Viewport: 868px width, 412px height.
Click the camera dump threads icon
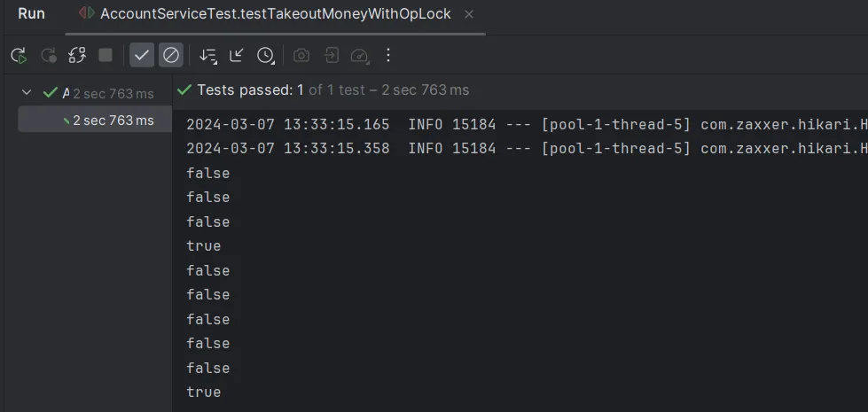tap(301, 55)
